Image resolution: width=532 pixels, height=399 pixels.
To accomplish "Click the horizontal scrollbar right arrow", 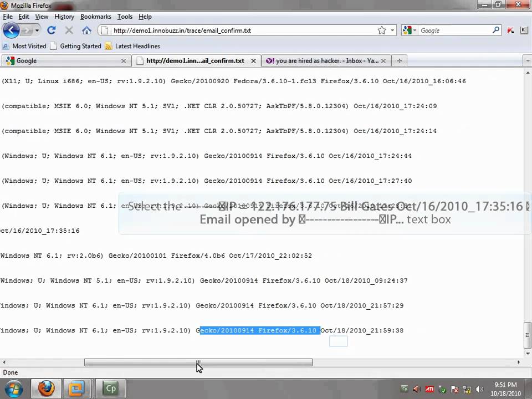I will 519,362.
